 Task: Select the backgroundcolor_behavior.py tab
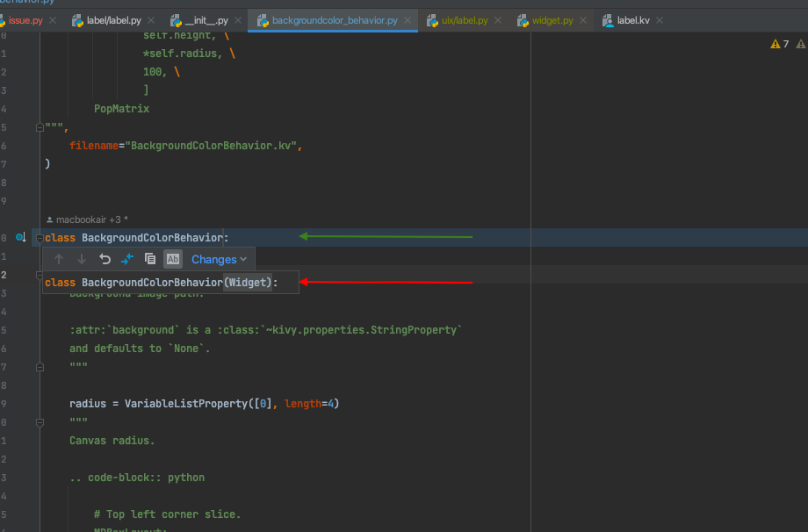click(335, 20)
